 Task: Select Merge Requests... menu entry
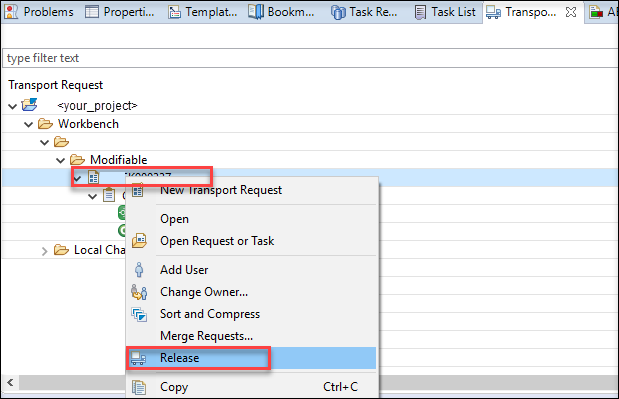click(251, 336)
